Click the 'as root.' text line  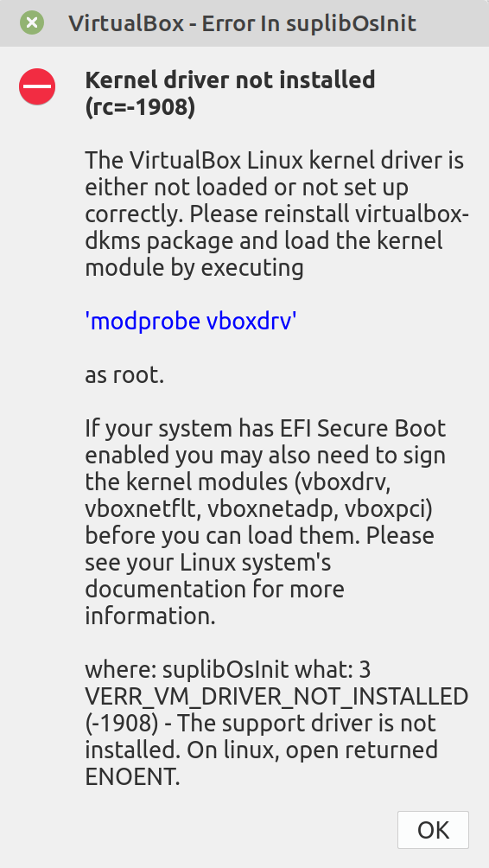(x=124, y=375)
